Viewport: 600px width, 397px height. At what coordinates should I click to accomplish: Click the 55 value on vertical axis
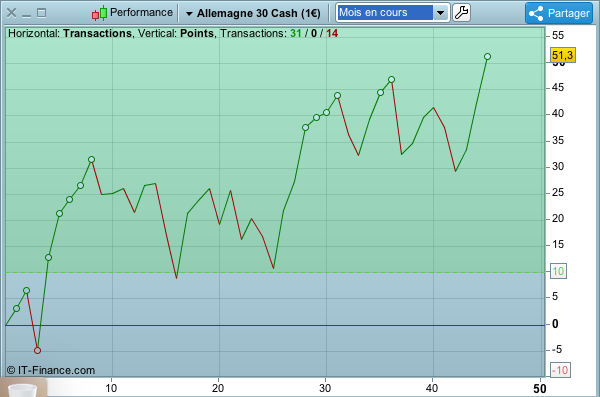558,35
